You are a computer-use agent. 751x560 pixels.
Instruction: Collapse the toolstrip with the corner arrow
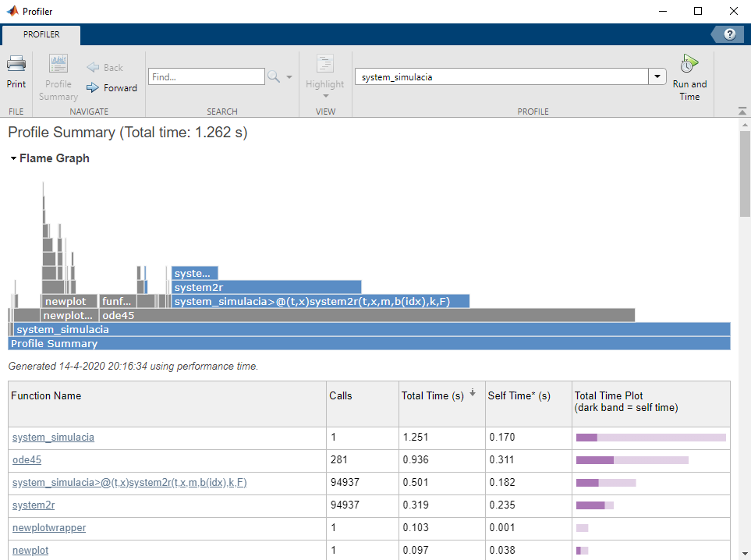tap(742, 111)
